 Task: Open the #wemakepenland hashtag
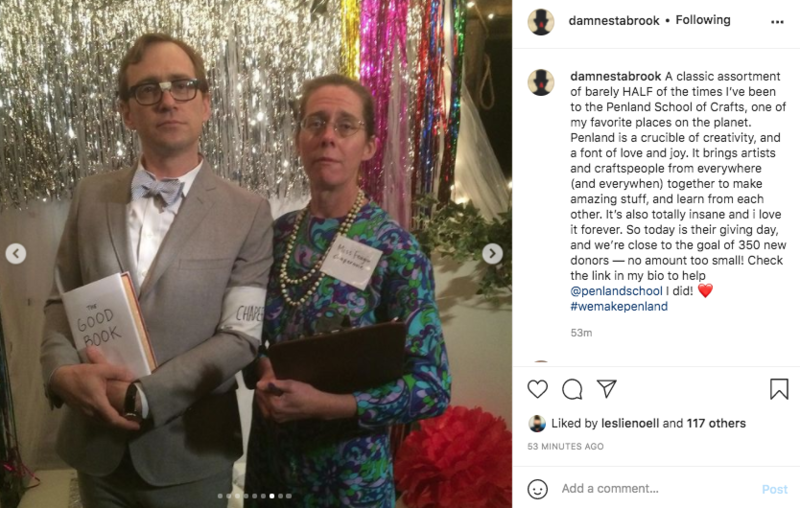[619, 306]
